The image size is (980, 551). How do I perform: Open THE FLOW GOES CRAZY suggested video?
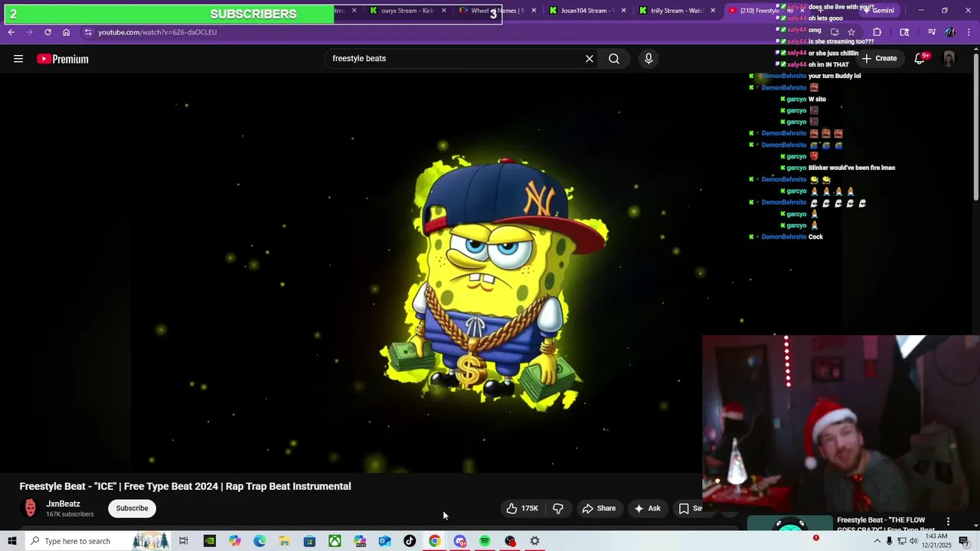click(885, 524)
